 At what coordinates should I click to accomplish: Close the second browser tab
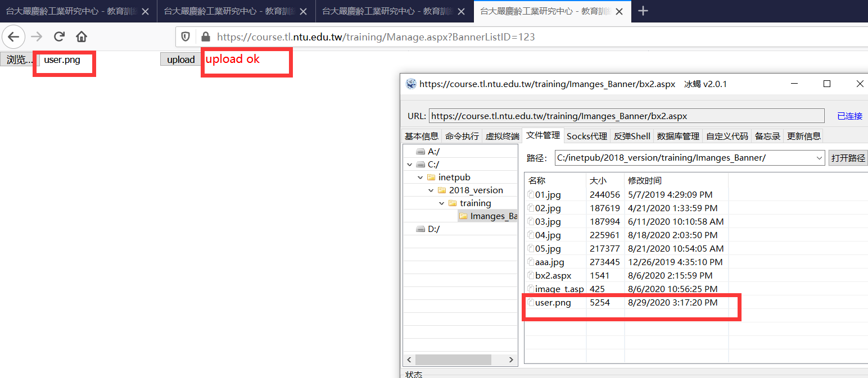pos(304,11)
